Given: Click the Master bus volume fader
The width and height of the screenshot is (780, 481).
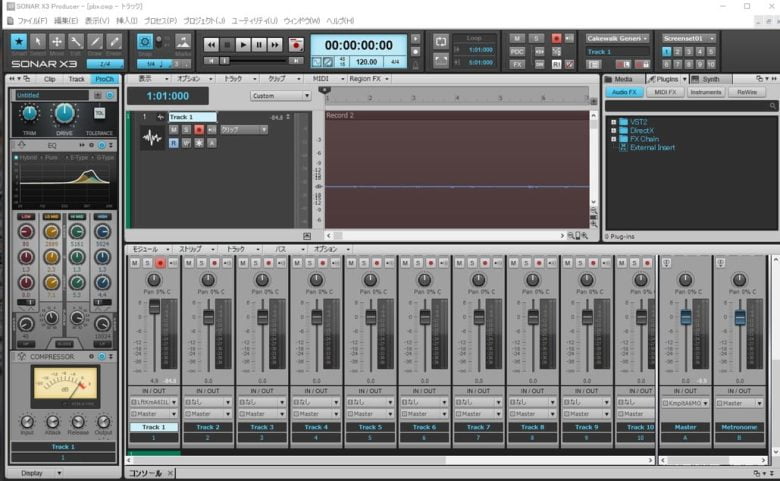Looking at the screenshot, I should pos(685,316).
